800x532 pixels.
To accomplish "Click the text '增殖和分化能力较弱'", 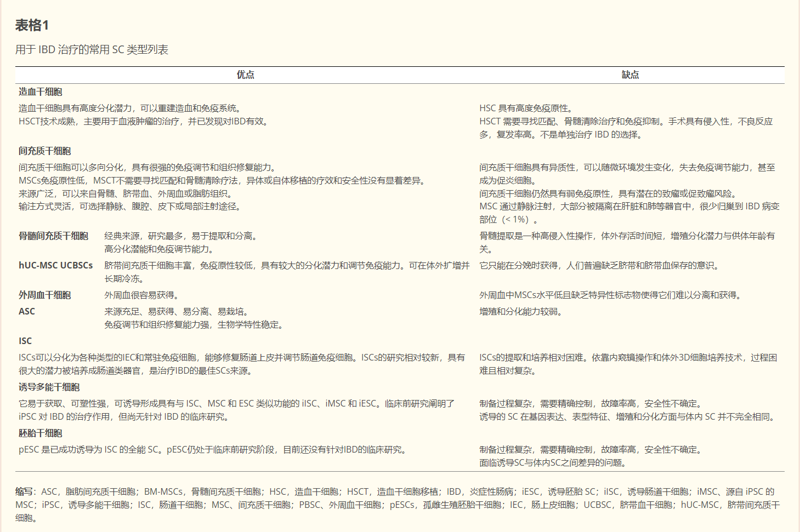I will pyautogui.click(x=521, y=312).
